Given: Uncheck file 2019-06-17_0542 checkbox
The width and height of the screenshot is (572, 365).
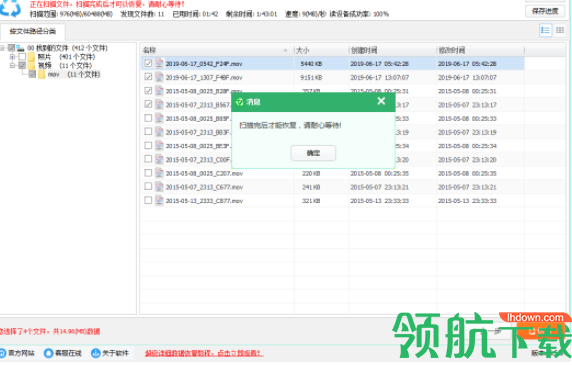Looking at the screenshot, I should coord(148,63).
